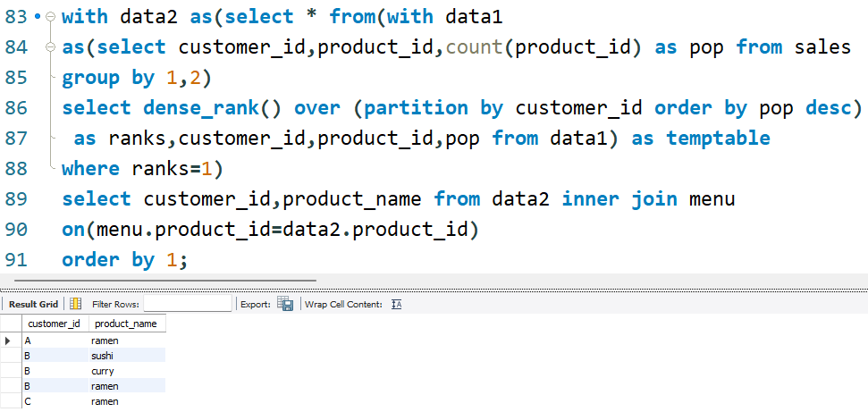
Task: Place cursor on order by in line 91
Action: tap(108, 260)
